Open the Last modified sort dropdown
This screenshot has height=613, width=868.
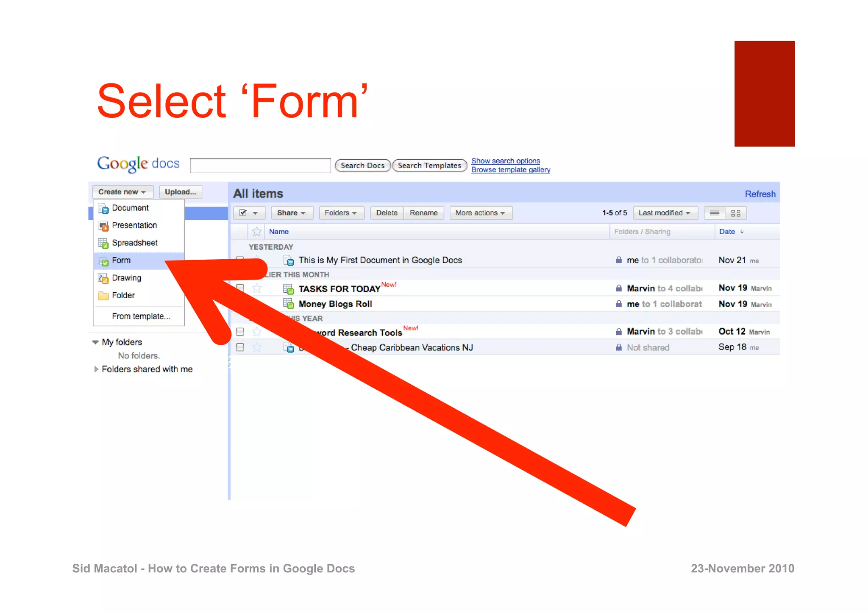(665, 213)
